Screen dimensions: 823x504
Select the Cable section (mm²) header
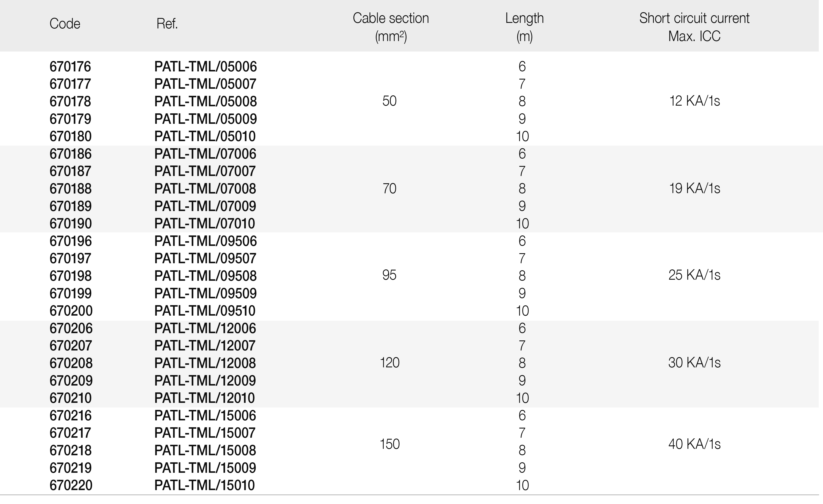(x=391, y=27)
